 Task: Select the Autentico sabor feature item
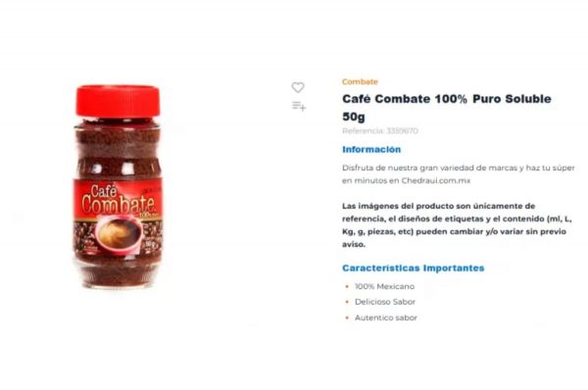click(x=386, y=317)
